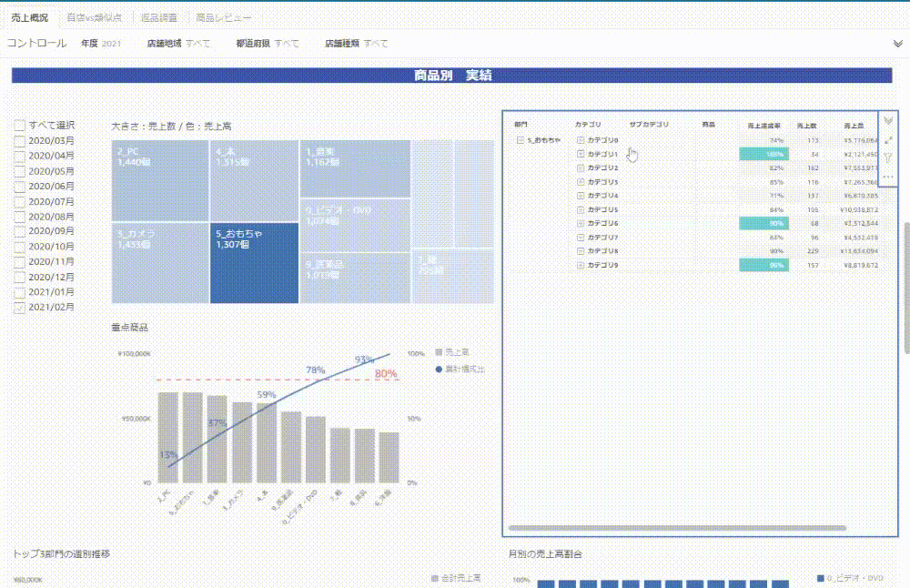Open the filter icon on the pivot table menu

[888, 157]
